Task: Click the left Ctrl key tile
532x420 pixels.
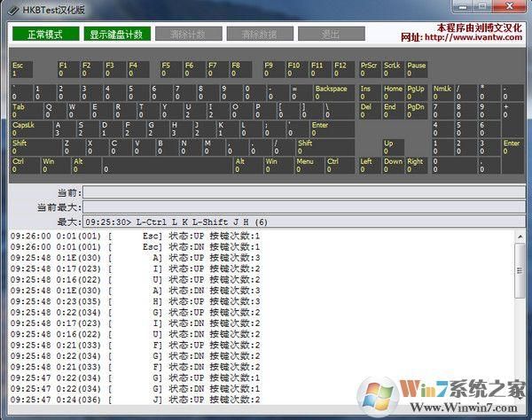Action: click(x=26, y=166)
